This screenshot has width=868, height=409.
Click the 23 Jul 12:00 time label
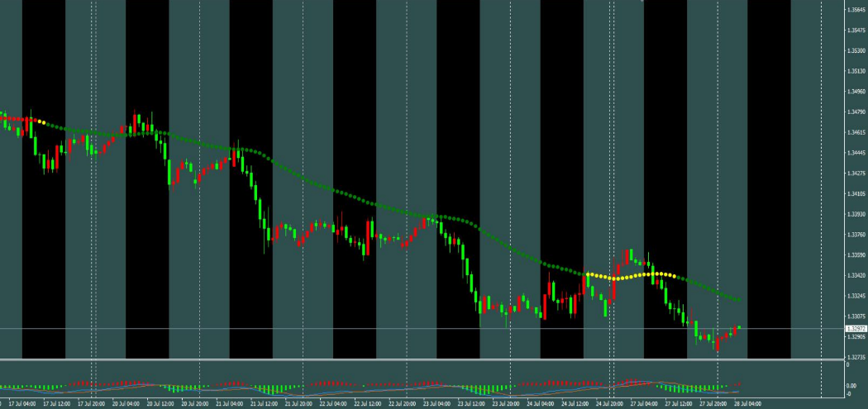(x=472, y=404)
